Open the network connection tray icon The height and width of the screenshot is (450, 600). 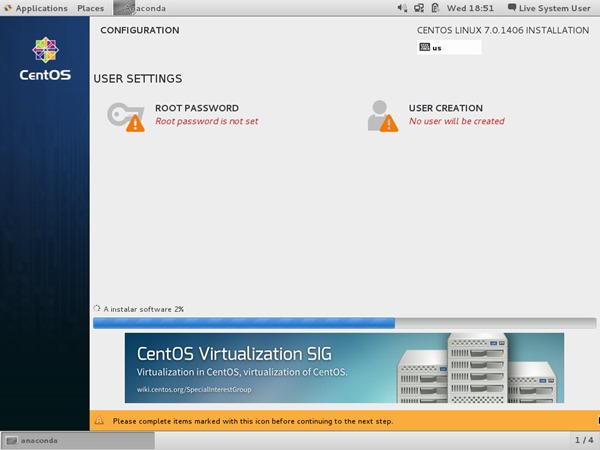pyautogui.click(x=419, y=8)
